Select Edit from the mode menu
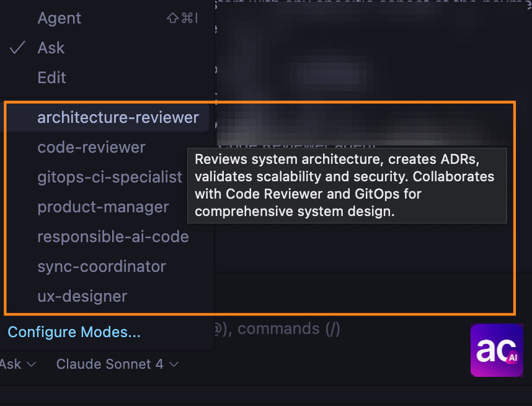 tap(51, 77)
